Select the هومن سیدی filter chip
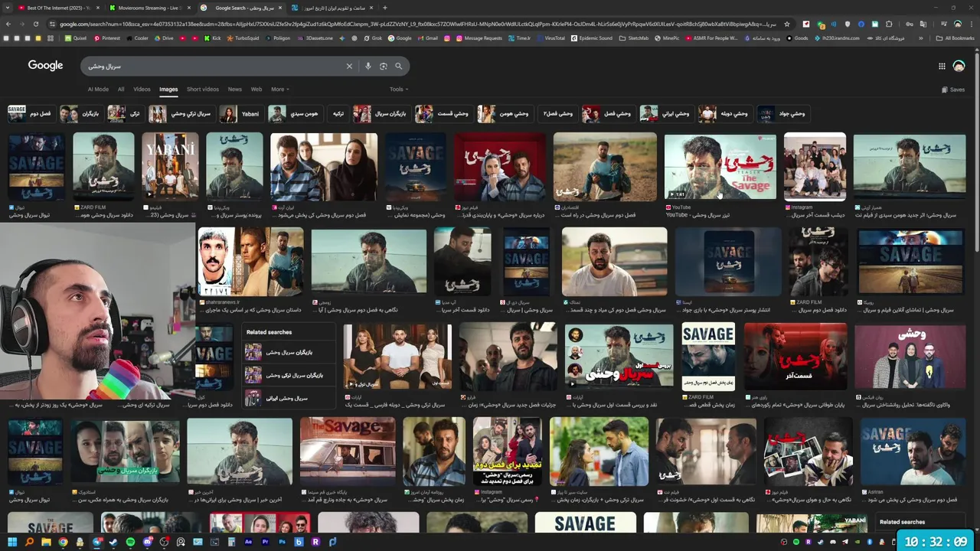Image resolution: width=980 pixels, height=551 pixels. pyautogui.click(x=294, y=114)
